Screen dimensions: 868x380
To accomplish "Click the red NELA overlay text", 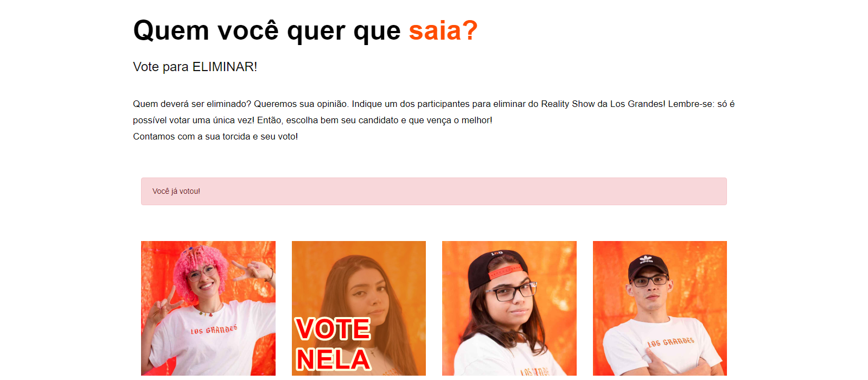I will [x=333, y=359].
